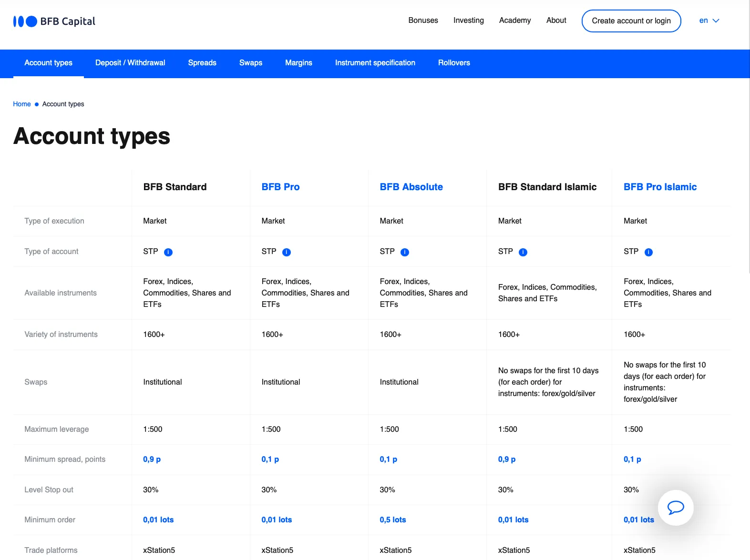Screen dimensions: 750x560
Task: Switch to Deposit / Withdrawal tab
Action: pyautogui.click(x=130, y=63)
